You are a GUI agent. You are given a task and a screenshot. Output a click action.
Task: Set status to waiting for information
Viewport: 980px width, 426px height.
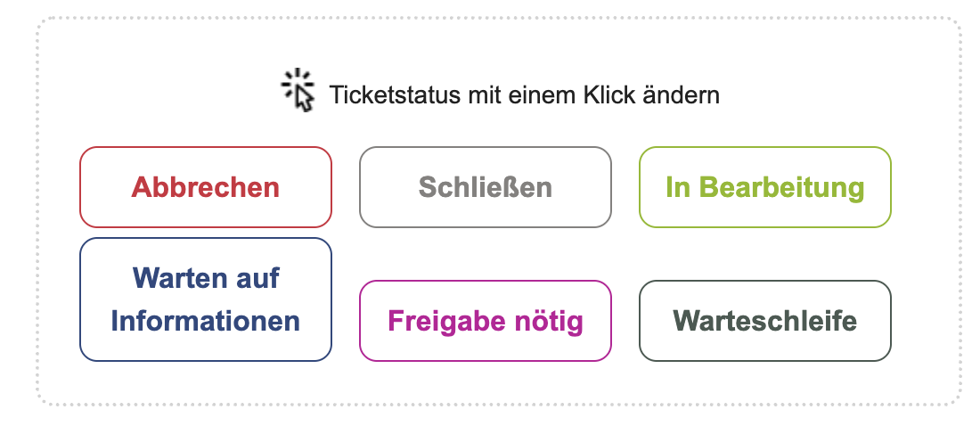[206, 299]
